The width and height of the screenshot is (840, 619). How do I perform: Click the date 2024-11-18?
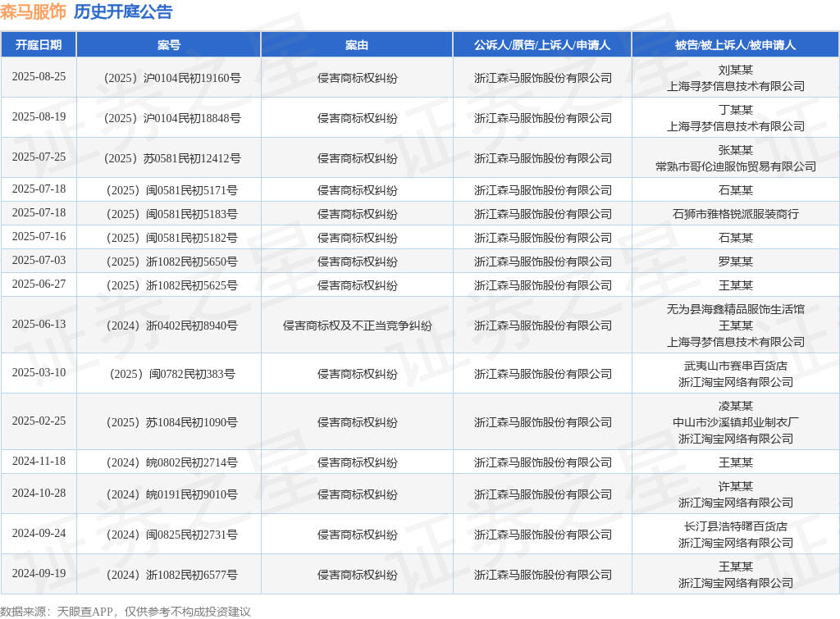tap(39, 461)
